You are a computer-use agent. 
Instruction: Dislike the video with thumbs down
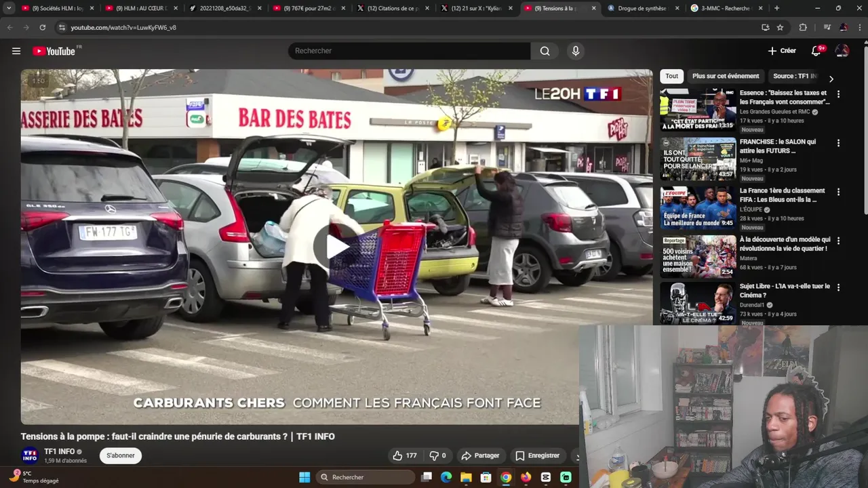click(x=438, y=455)
